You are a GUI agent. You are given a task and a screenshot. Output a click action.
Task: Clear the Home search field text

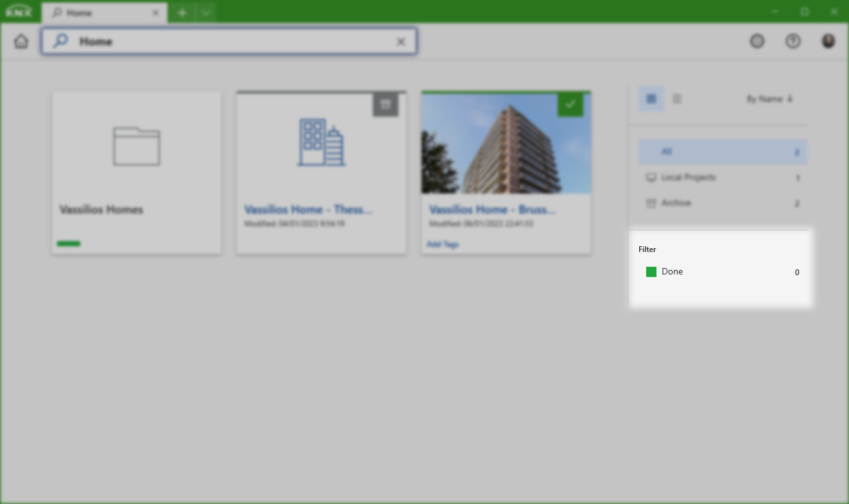tap(401, 42)
